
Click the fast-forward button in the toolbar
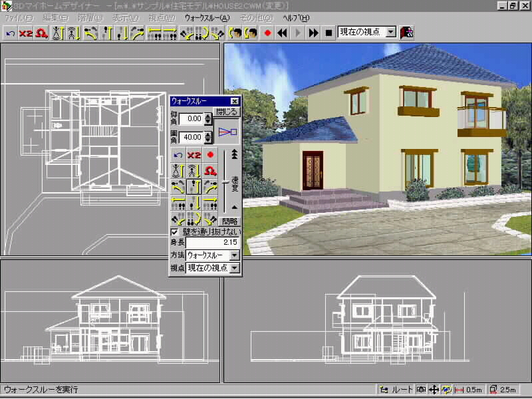pyautogui.click(x=313, y=33)
